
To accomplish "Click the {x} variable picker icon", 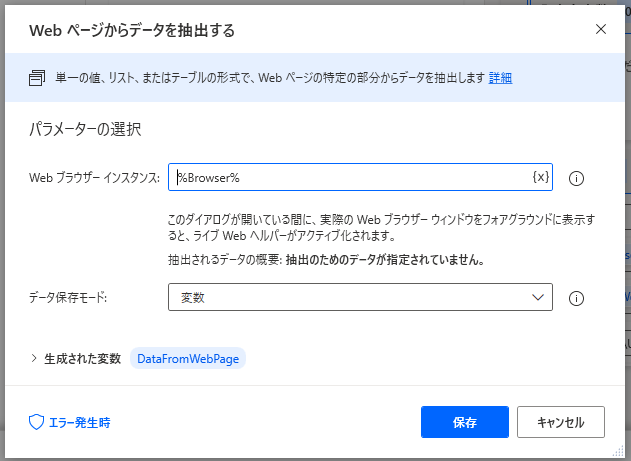I will pos(540,177).
